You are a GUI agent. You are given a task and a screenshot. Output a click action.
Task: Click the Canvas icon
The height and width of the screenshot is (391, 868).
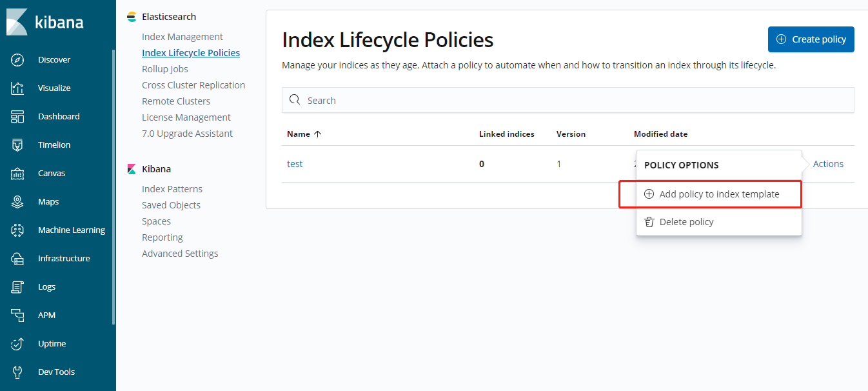[17, 174]
